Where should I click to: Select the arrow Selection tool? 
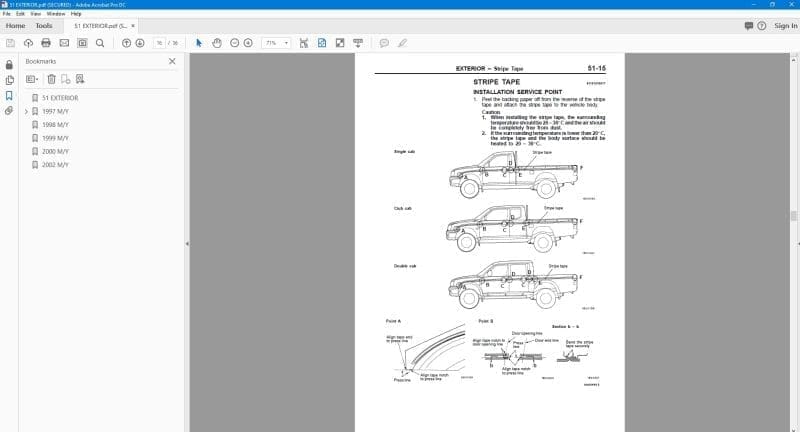coord(199,43)
